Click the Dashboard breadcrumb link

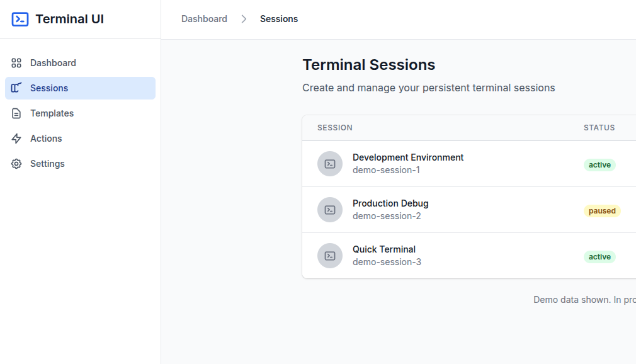[x=204, y=19]
